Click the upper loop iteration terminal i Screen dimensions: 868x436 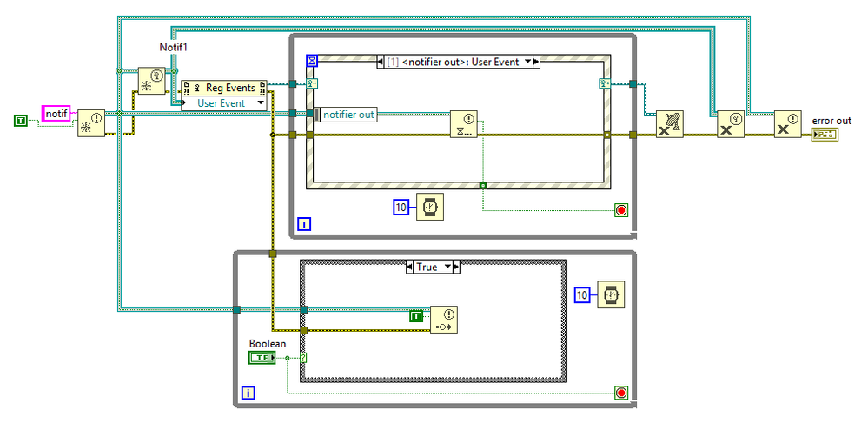pyautogui.click(x=304, y=224)
